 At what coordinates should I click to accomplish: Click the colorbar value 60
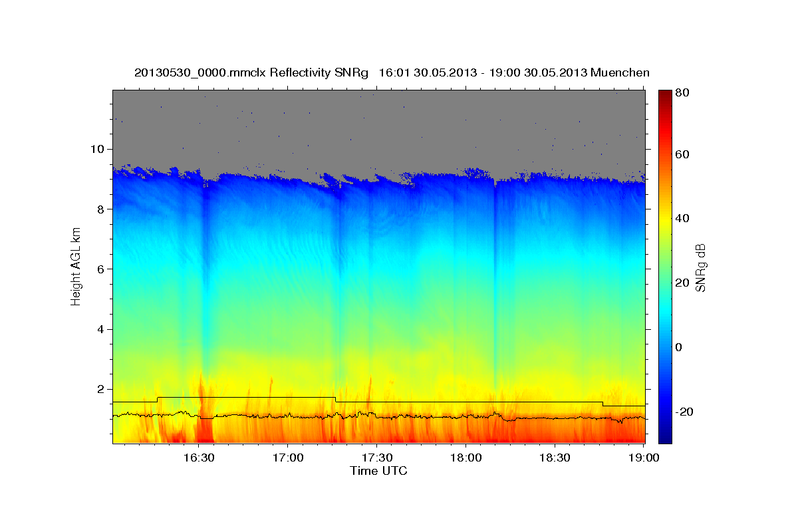[684, 154]
